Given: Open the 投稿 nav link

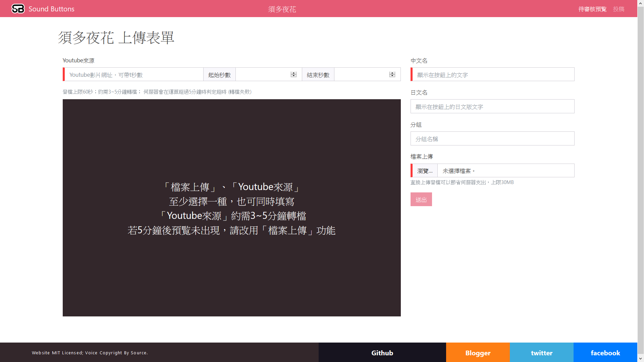Looking at the screenshot, I should tap(619, 9).
